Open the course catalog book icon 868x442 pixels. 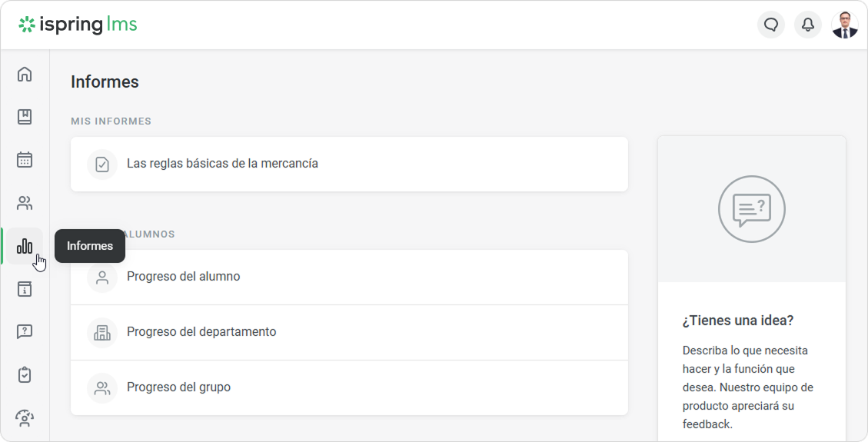click(x=25, y=117)
